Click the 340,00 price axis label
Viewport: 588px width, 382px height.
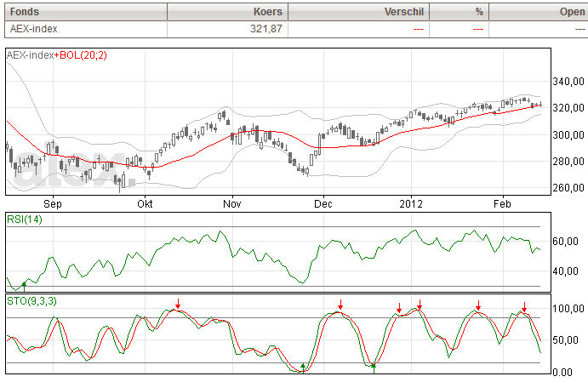coord(568,82)
